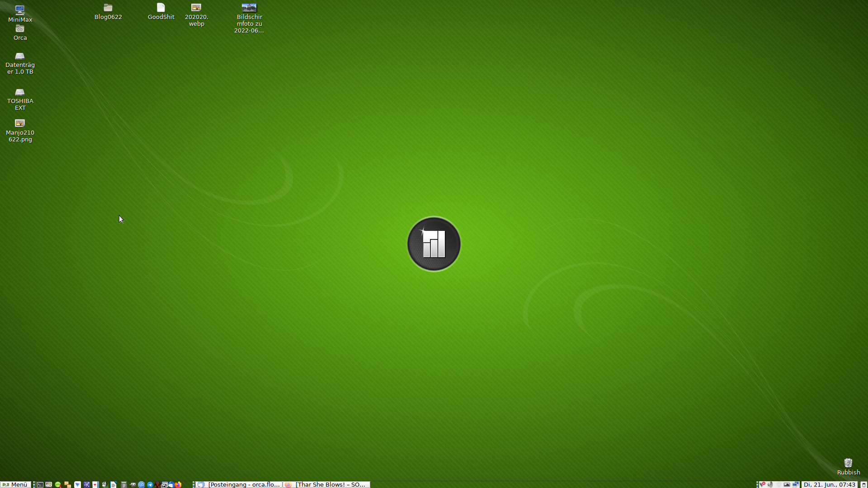Viewport: 868px width, 488px height.
Task: Launch the heart playing card game icon
Action: pyautogui.click(x=95, y=484)
